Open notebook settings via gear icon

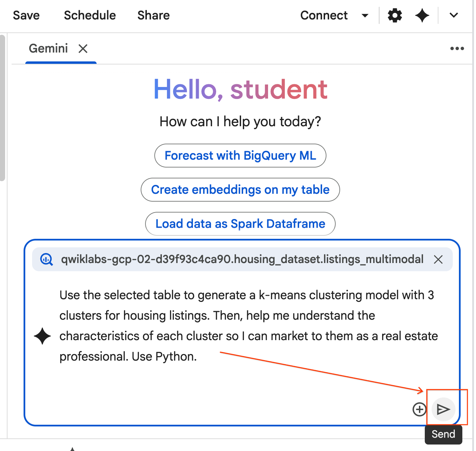point(395,16)
